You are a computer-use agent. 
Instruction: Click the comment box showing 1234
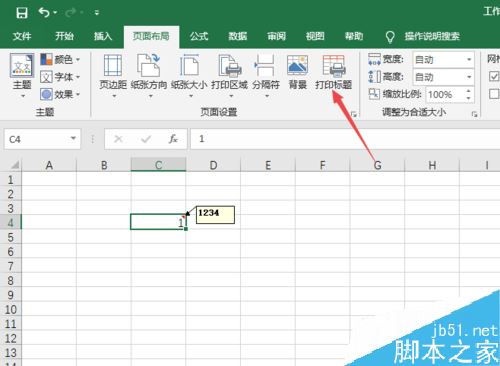pos(215,215)
